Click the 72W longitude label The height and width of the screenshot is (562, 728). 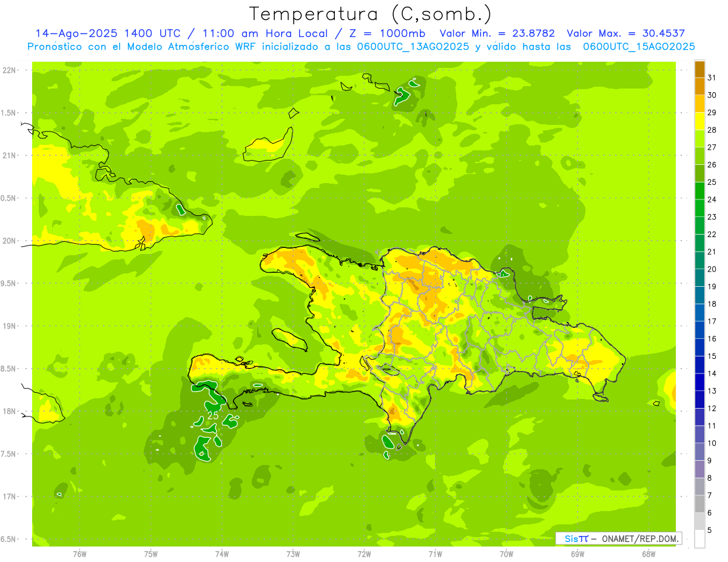tap(364, 554)
